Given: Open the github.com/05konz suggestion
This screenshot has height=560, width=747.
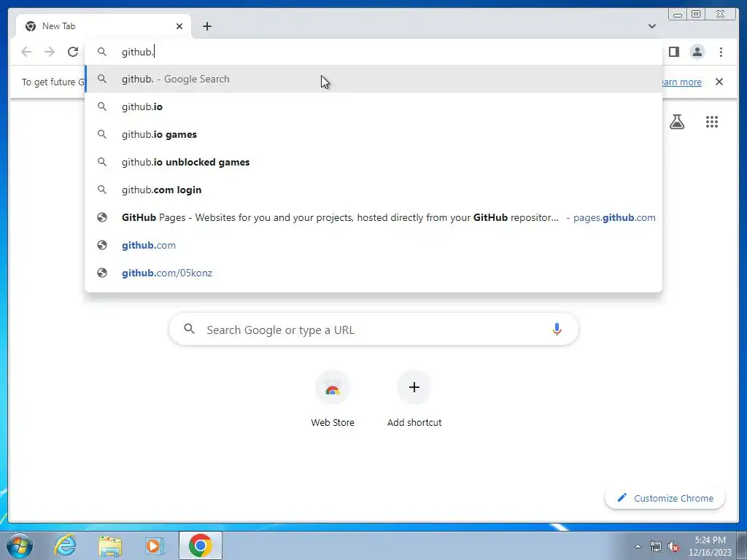Looking at the screenshot, I should point(373,273).
